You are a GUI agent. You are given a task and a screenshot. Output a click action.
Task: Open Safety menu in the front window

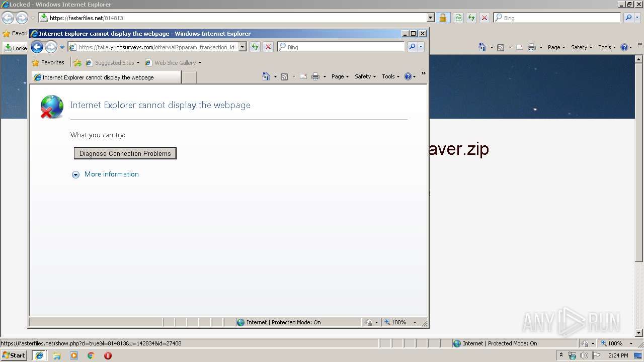pos(365,76)
